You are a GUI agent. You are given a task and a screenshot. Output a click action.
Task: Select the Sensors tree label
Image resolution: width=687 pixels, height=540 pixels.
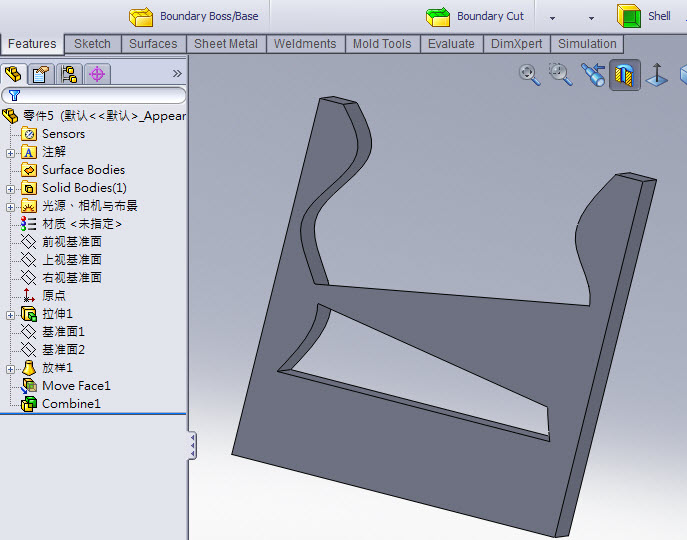tap(64, 134)
